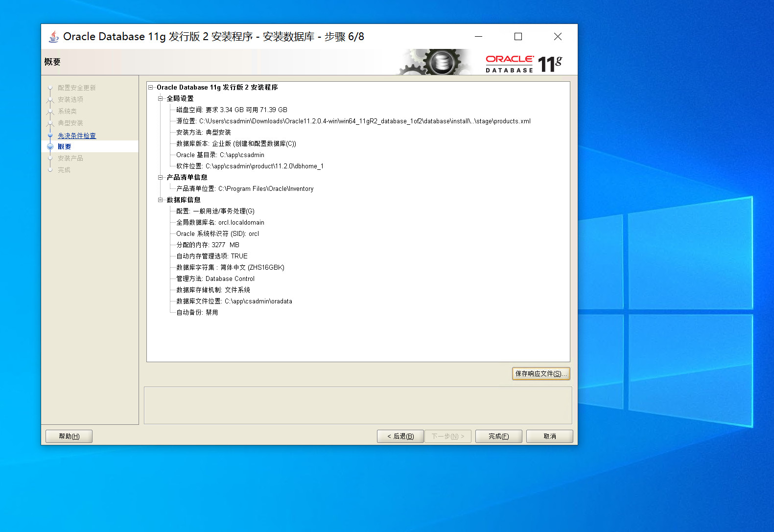Click the Oracle 11g Database logo
This screenshot has width=774, height=532.
tap(523, 64)
